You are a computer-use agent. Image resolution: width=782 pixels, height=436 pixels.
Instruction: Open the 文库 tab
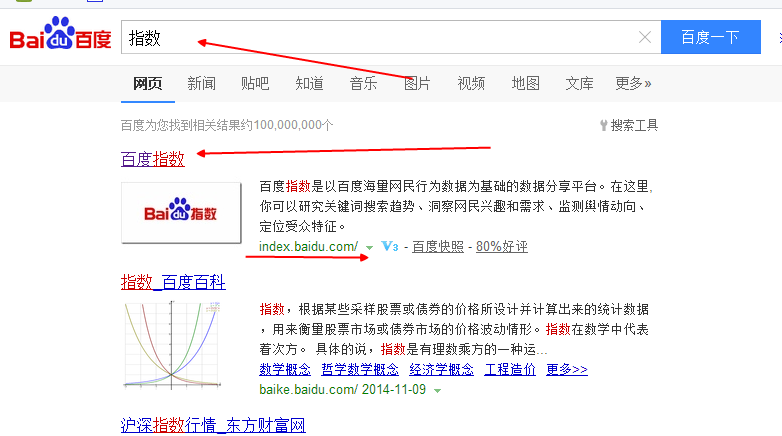(579, 83)
